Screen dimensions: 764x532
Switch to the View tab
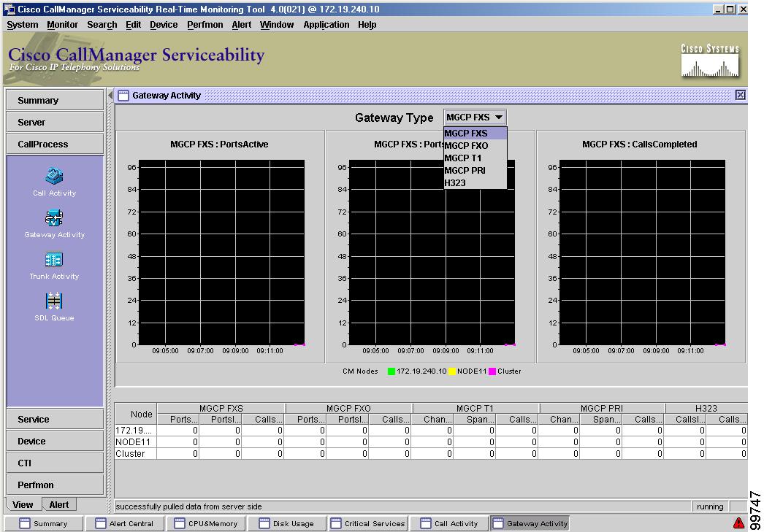pyautogui.click(x=23, y=505)
